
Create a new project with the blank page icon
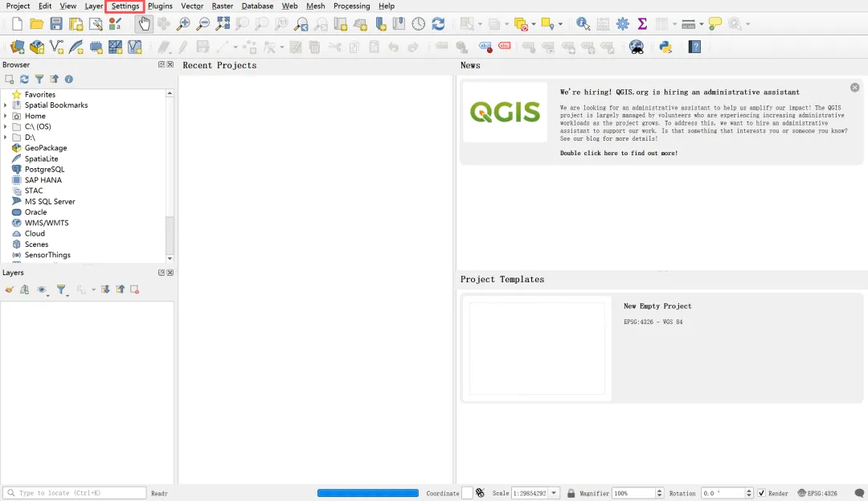17,24
